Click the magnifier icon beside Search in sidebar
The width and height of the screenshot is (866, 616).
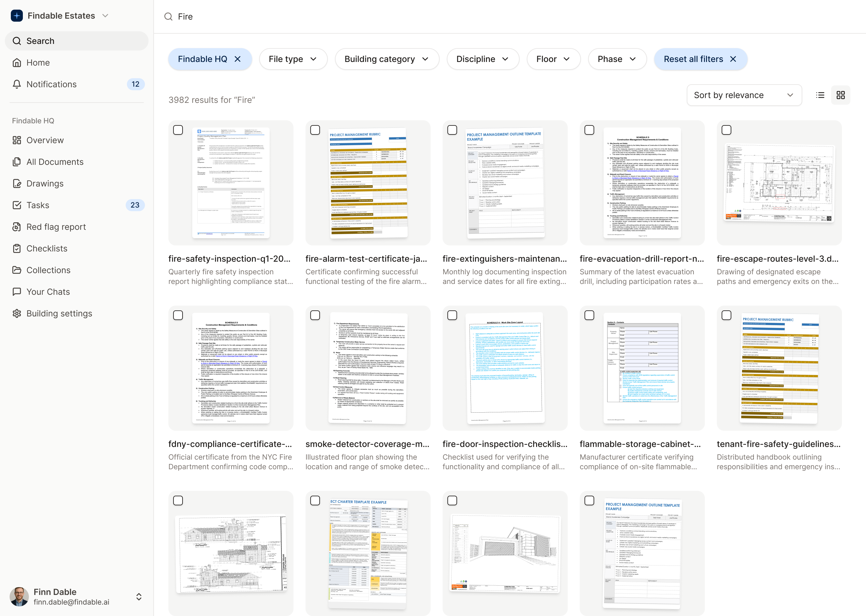tap(17, 41)
